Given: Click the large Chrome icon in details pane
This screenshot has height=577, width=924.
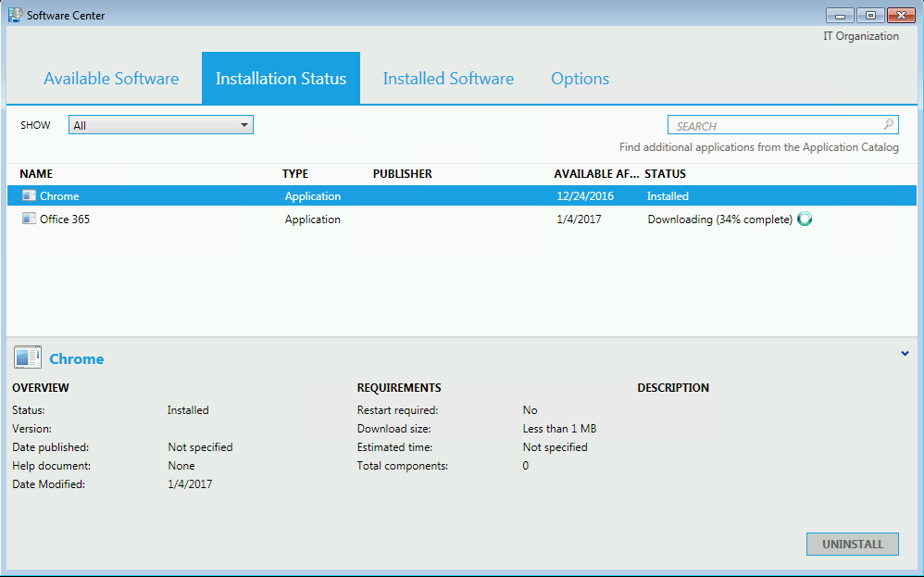Looking at the screenshot, I should pos(28,358).
